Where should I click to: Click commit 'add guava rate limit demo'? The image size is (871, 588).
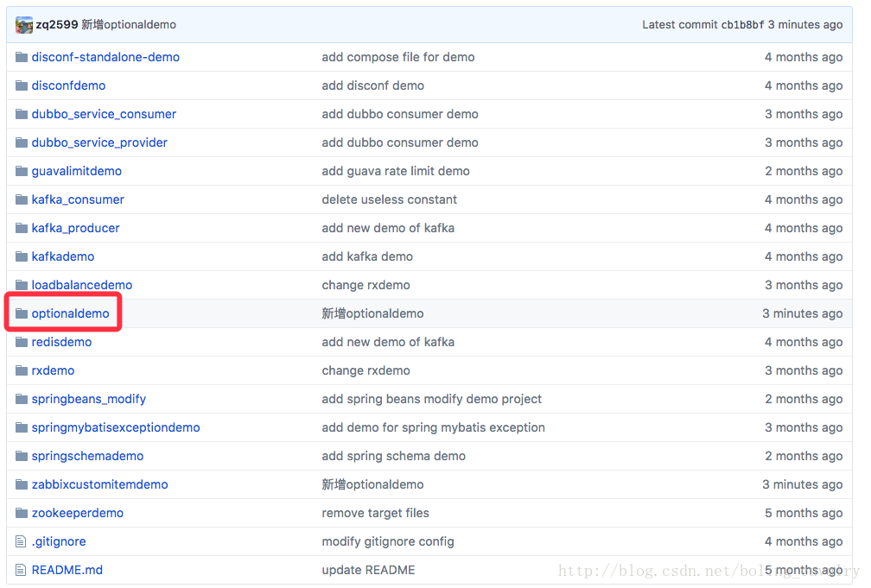(x=396, y=171)
